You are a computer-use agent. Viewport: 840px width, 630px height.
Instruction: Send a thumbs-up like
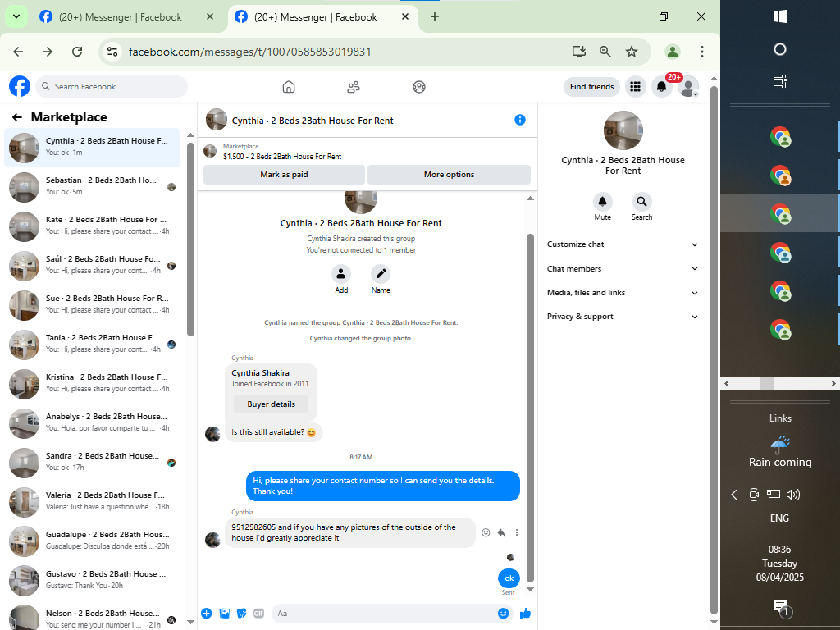pyautogui.click(x=526, y=614)
